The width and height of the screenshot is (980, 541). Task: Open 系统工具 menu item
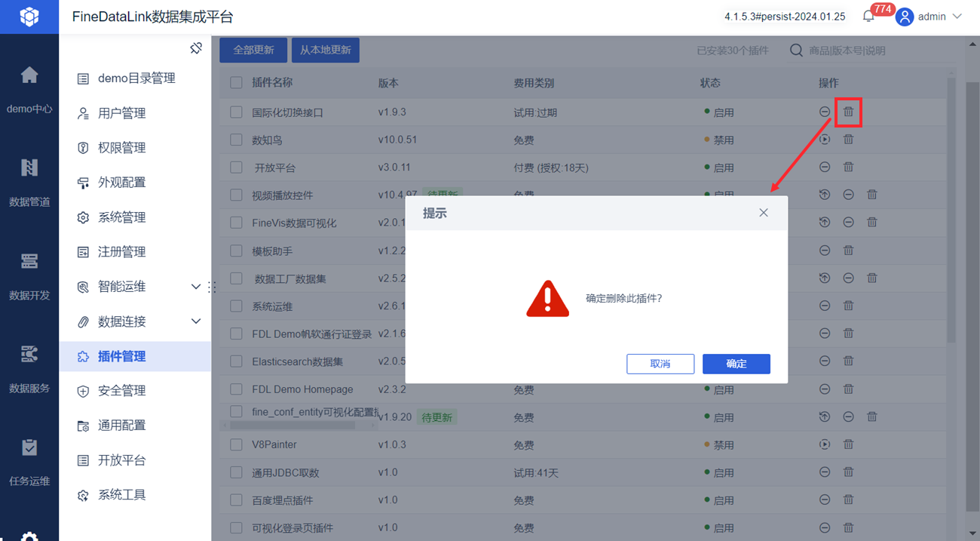pos(136,495)
